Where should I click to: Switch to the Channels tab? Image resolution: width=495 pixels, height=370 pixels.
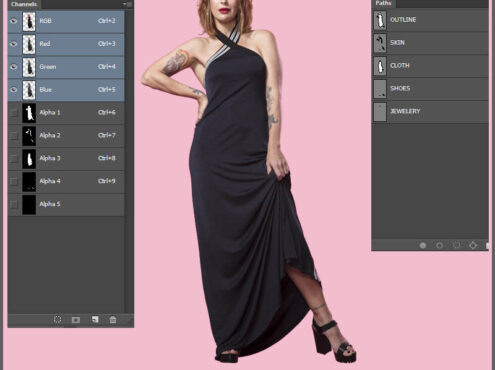click(x=23, y=4)
